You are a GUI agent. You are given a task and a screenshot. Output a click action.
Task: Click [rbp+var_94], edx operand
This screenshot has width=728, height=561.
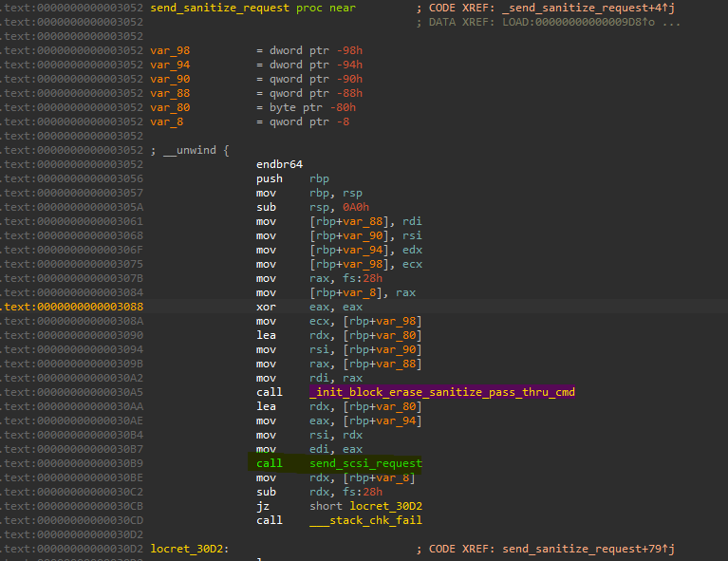tap(365, 250)
